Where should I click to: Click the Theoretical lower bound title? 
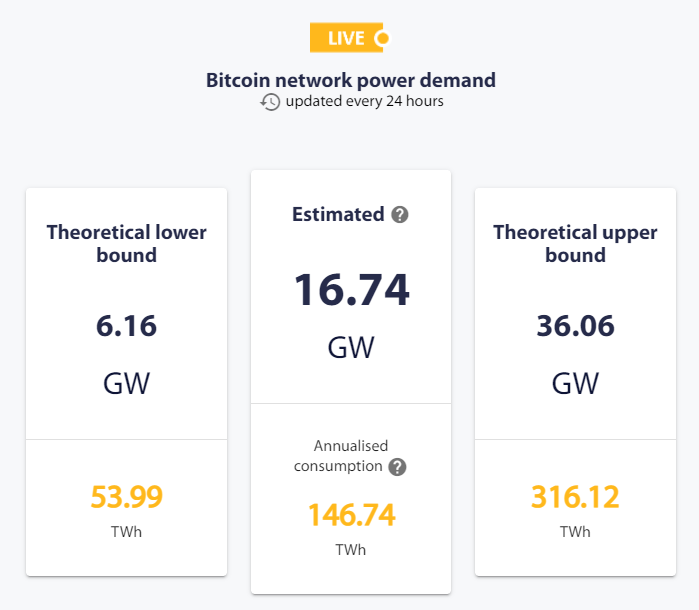[x=127, y=243]
